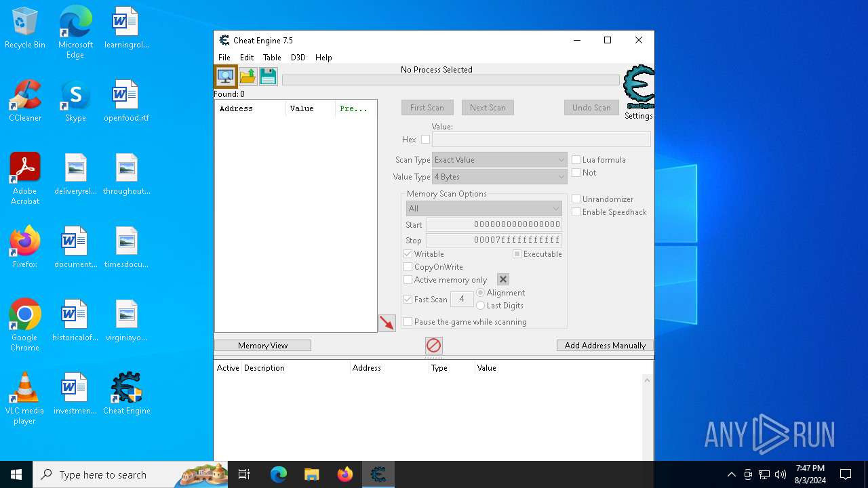Toggle the Writable checkbox
Viewport: 868px width, 488px height.
(x=408, y=254)
